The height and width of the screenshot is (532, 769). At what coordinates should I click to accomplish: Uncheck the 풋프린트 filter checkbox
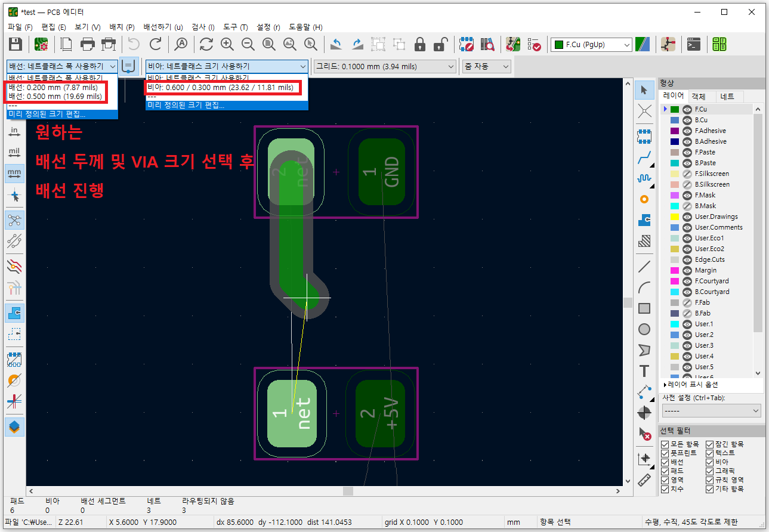(x=665, y=453)
